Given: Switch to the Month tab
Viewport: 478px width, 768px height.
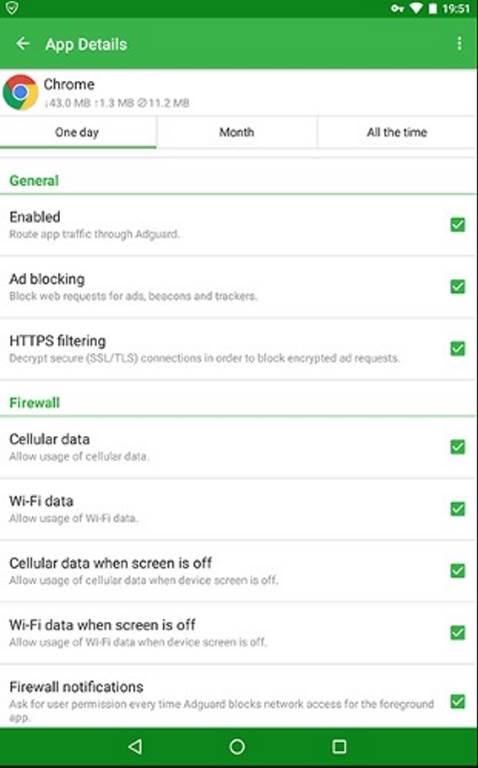Looking at the screenshot, I should (237, 132).
